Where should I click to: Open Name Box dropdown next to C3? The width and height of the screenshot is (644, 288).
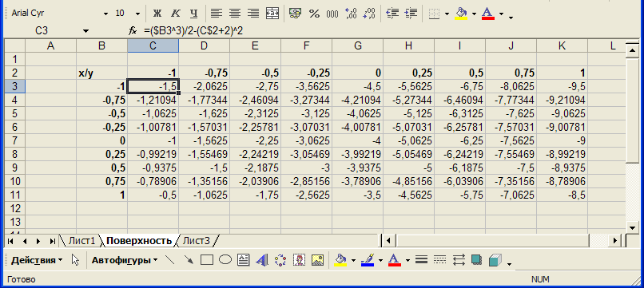pos(85,31)
